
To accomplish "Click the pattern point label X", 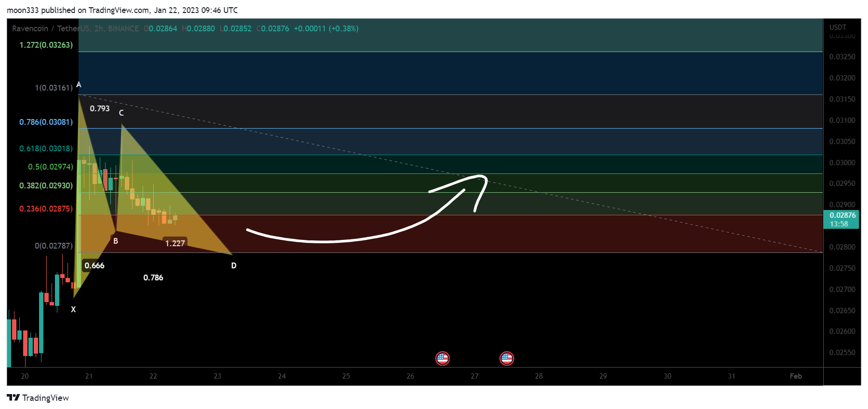I will click(x=73, y=309).
